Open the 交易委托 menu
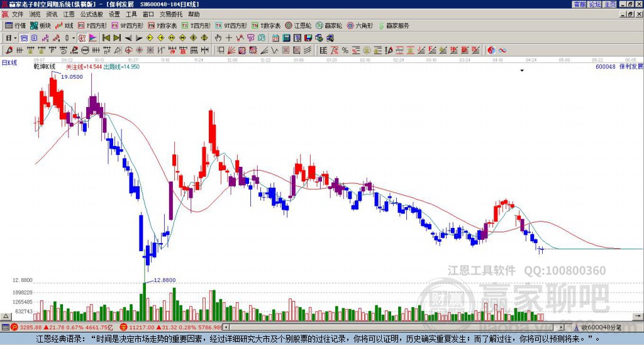Screen dimensions: 644x345 pos(171,14)
